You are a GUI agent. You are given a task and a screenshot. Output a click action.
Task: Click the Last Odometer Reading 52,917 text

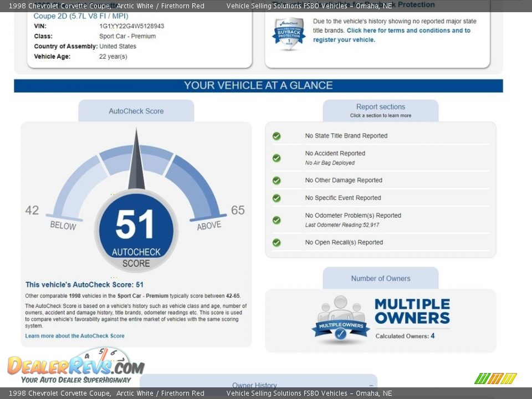342,225
